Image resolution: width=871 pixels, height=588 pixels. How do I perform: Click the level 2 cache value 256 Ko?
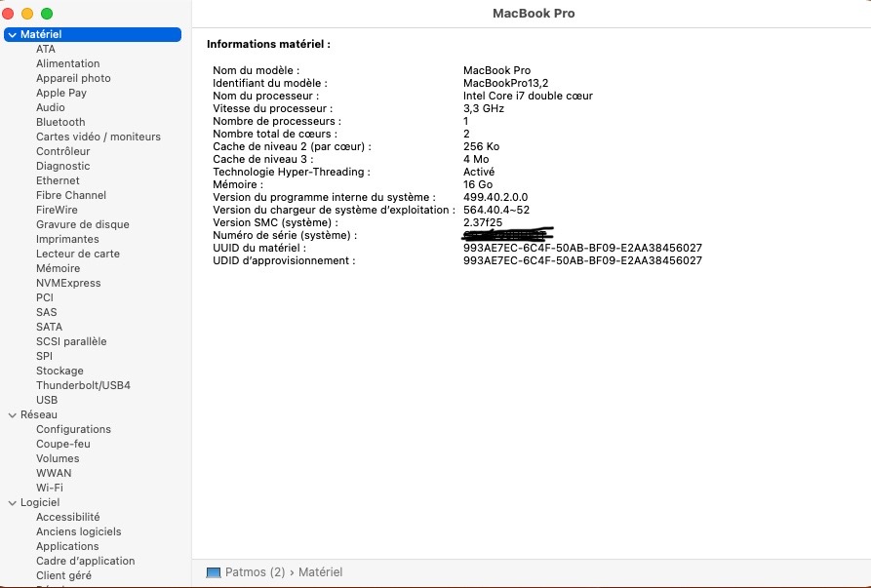[x=481, y=146]
